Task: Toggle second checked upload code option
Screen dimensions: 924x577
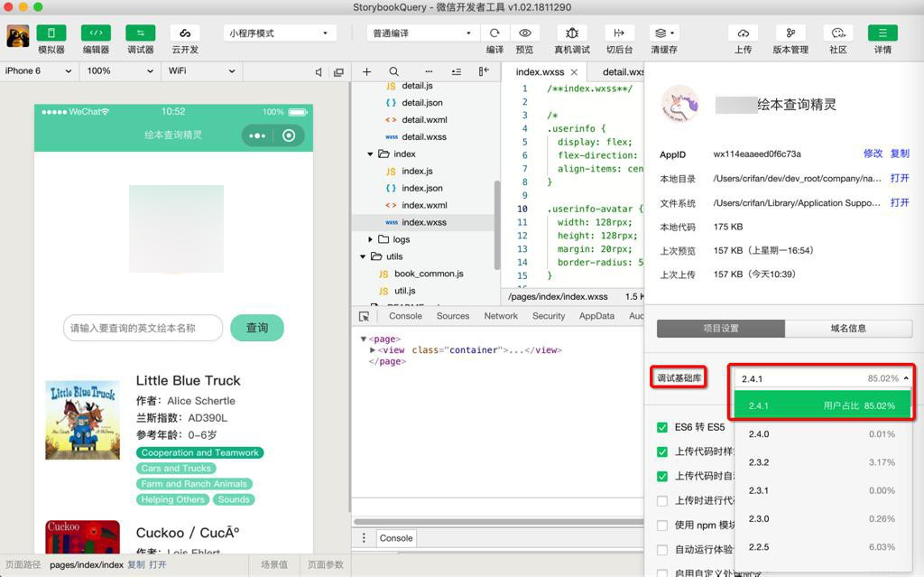Action: click(x=662, y=451)
